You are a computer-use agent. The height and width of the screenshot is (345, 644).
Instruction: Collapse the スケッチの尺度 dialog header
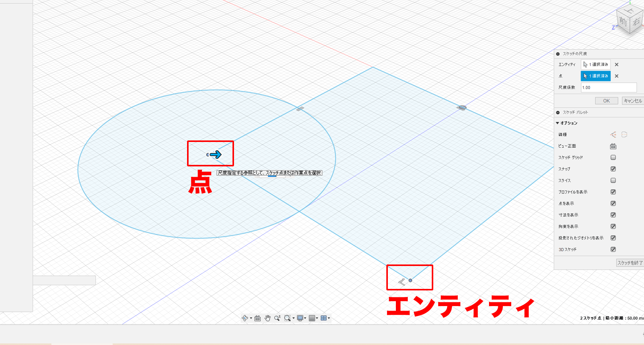coord(558,54)
